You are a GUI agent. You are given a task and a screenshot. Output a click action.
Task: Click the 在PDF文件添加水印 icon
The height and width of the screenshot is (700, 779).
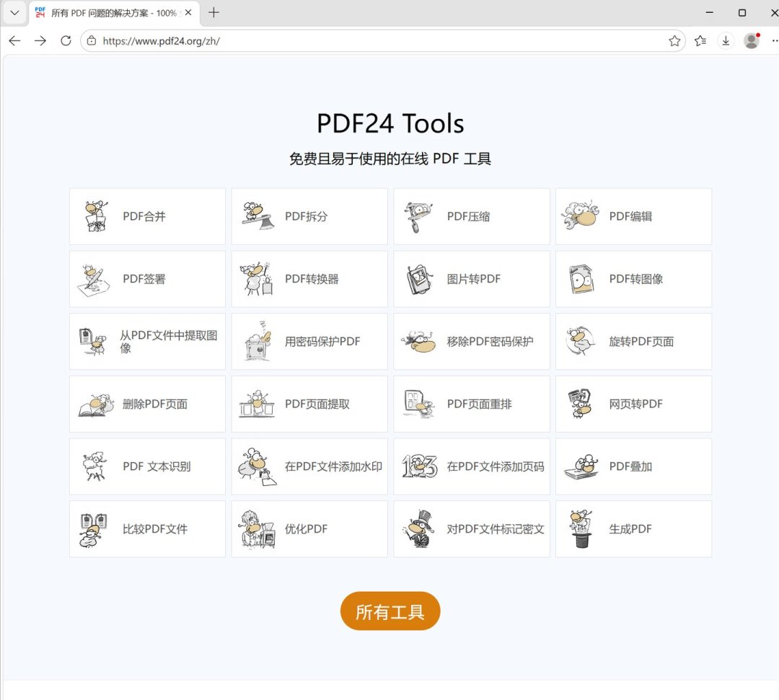(257, 467)
